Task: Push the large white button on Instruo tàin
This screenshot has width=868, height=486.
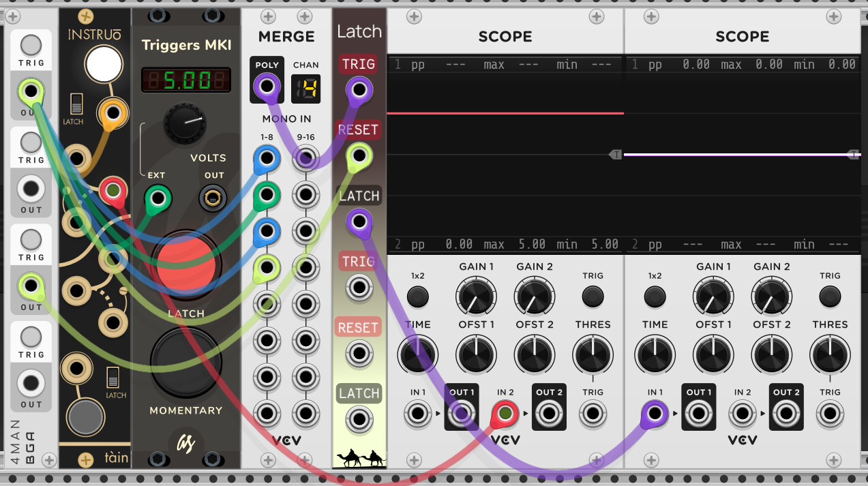Action: click(104, 65)
